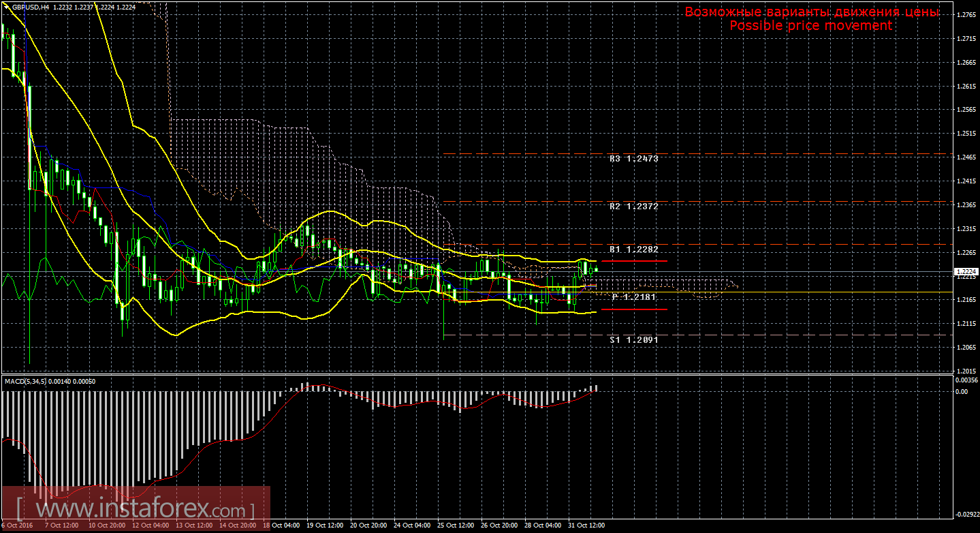
Task: Click the '28 Oct 04:00' time axis label
Action: tap(544, 526)
